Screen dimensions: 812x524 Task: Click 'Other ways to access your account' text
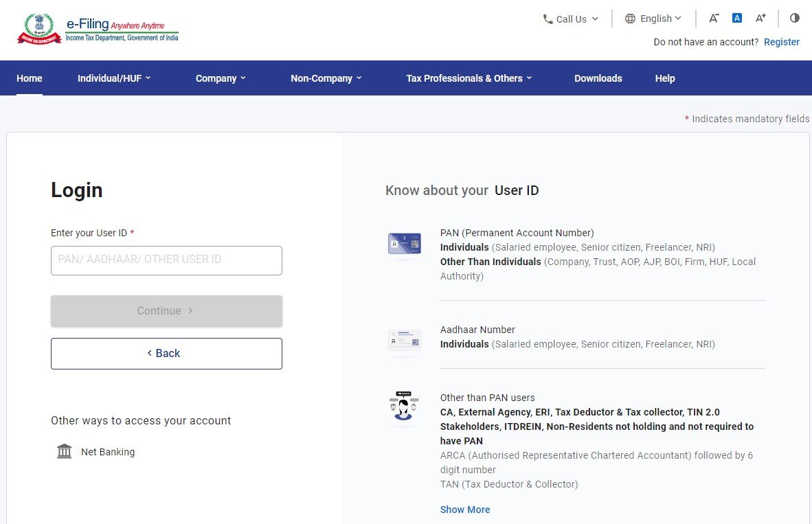tap(141, 420)
